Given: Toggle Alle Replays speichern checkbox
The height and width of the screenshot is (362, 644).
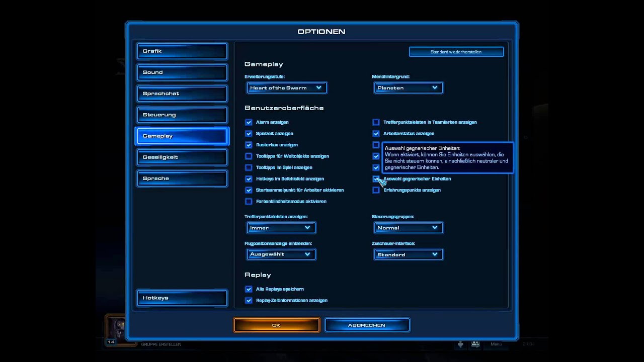Looking at the screenshot, I should tap(249, 289).
